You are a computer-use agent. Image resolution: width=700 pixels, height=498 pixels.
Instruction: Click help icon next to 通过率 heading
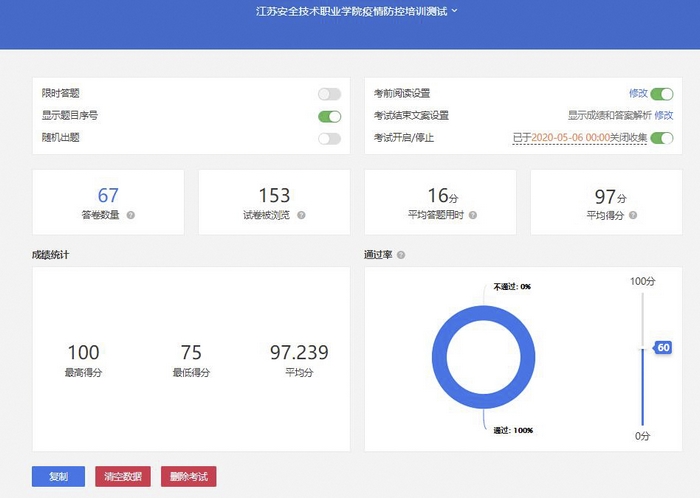point(401,255)
